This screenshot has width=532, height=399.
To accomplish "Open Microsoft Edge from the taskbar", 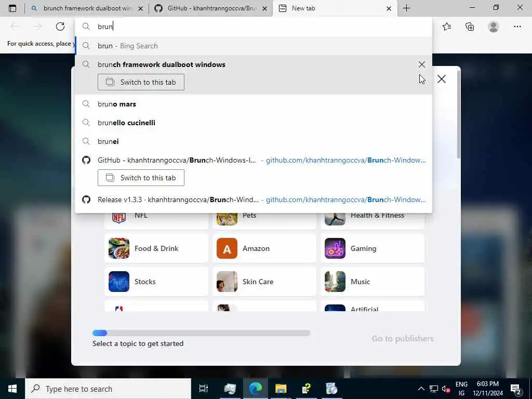I will [256, 389].
